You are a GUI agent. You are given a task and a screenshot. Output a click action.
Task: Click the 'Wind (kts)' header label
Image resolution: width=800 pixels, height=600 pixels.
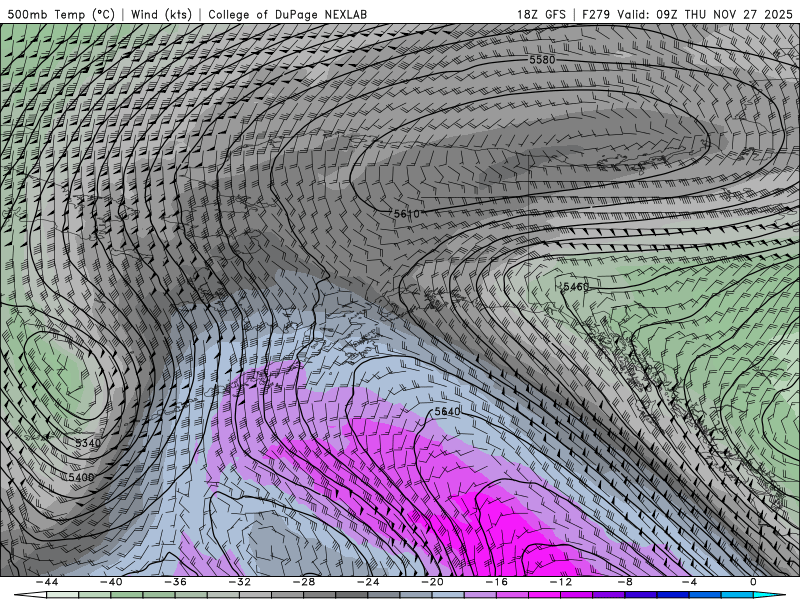161,14
